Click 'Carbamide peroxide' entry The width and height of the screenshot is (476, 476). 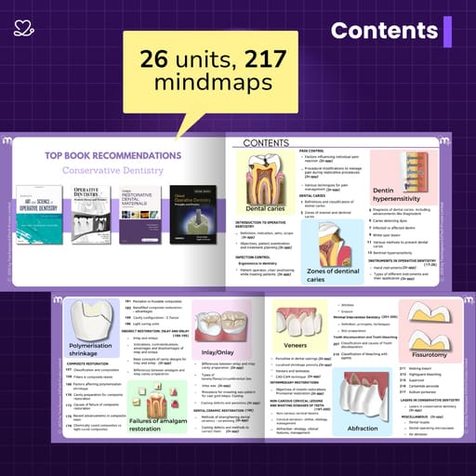coord(424,386)
